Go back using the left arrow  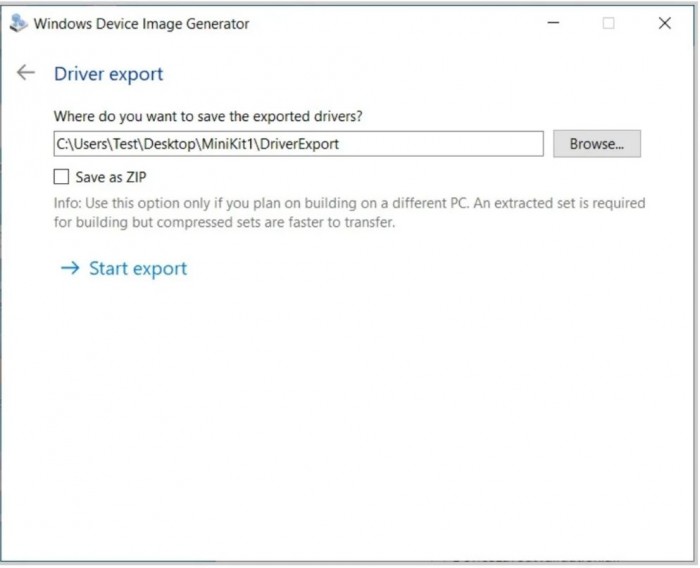pos(26,73)
